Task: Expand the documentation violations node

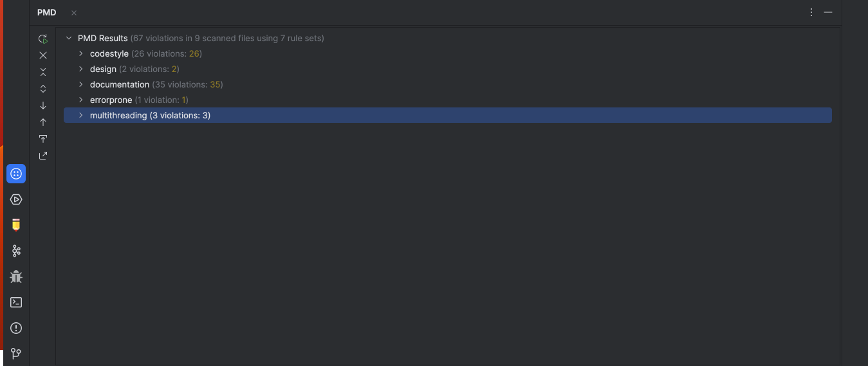Action: click(81, 84)
